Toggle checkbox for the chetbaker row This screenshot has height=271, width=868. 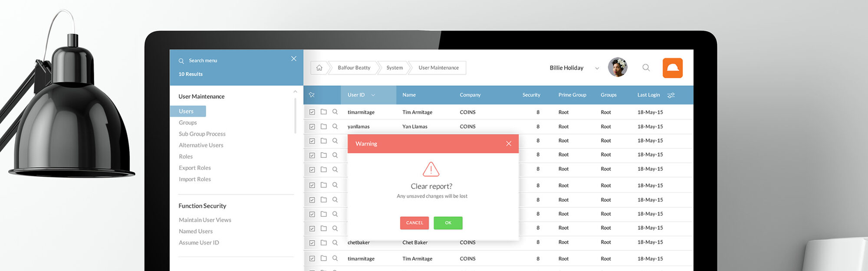tap(312, 243)
